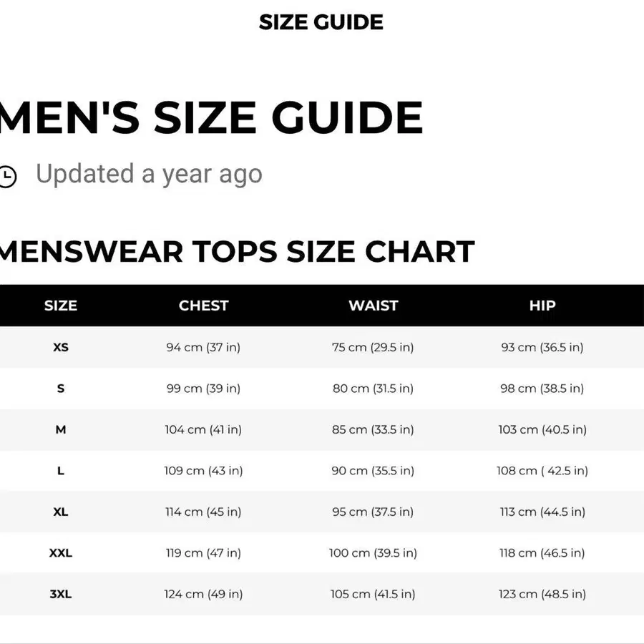Click the 113 cm (44.5 in) hip cell

coord(542,512)
